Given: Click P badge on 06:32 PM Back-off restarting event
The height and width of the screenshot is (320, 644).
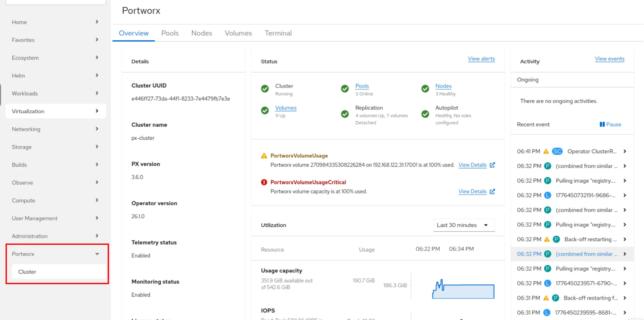Looking at the screenshot, I should [556, 239].
